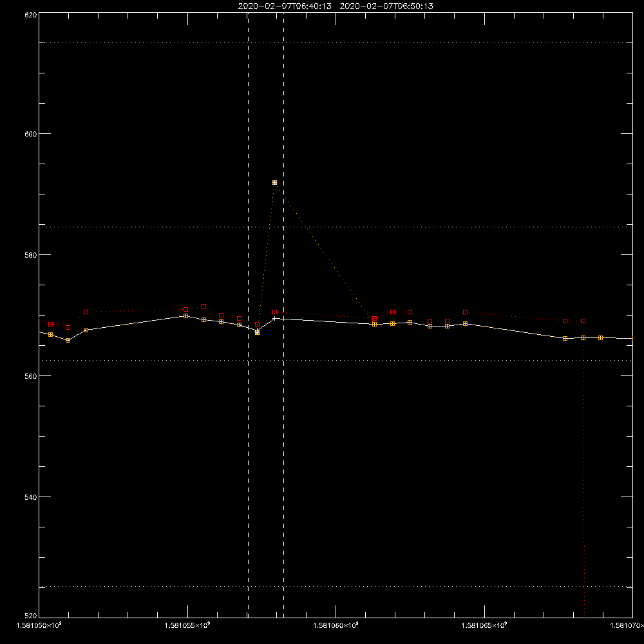
Task: Select the y-axis label 580
Action: click(x=31, y=255)
